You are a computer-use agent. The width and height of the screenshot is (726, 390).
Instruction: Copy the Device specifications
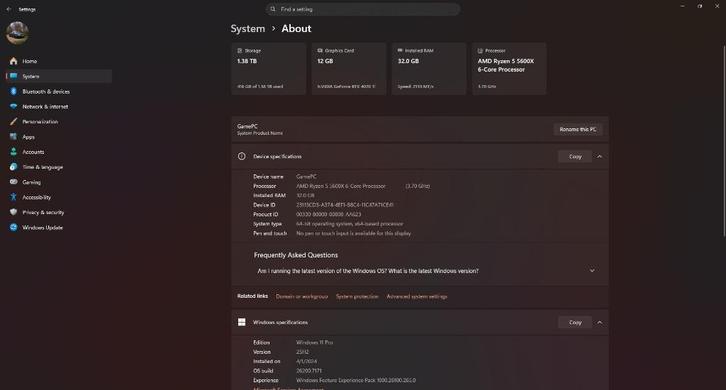click(x=575, y=157)
